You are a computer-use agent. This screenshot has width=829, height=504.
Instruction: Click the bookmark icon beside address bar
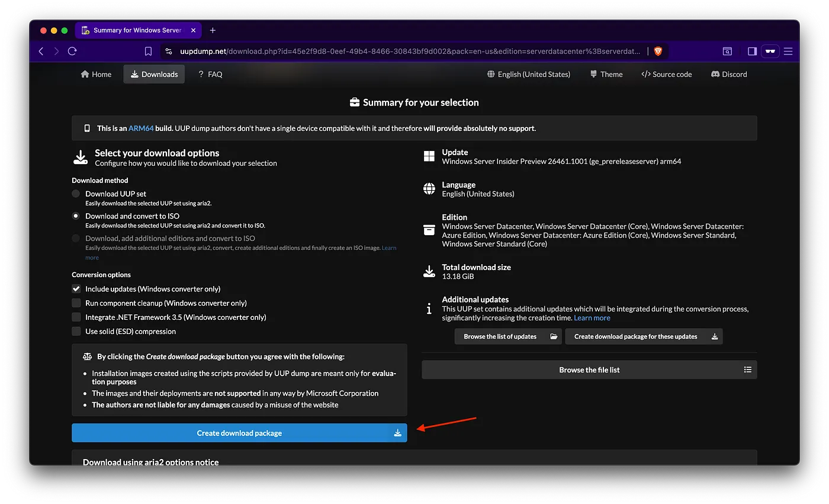(x=148, y=52)
